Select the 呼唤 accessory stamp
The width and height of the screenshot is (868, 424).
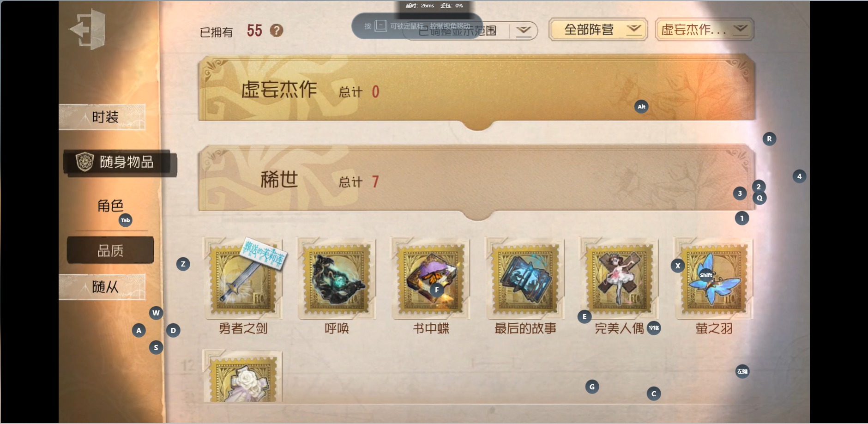tap(337, 279)
